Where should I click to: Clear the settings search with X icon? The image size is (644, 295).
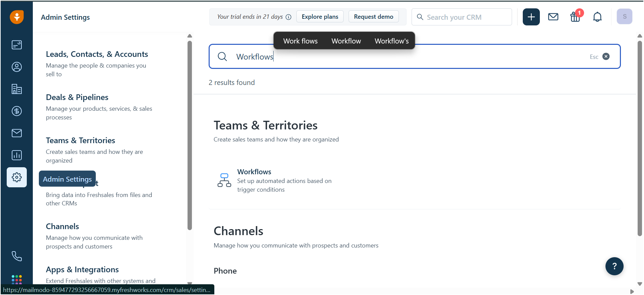coord(606,57)
